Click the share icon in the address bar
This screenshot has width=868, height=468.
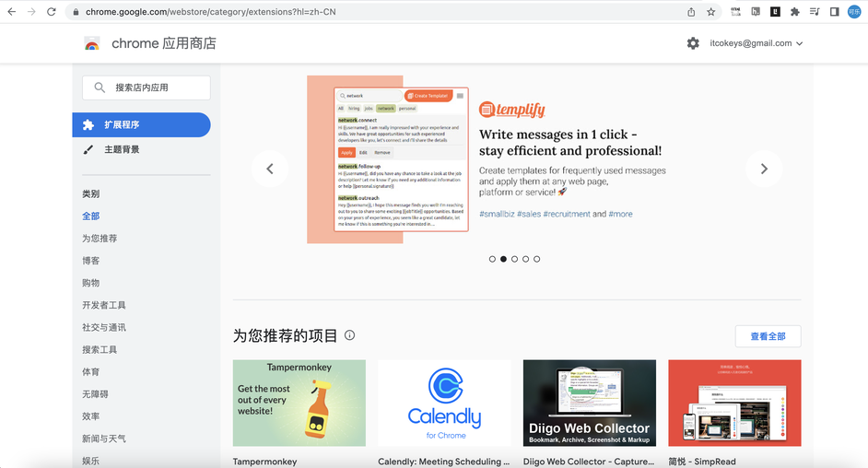point(691,12)
